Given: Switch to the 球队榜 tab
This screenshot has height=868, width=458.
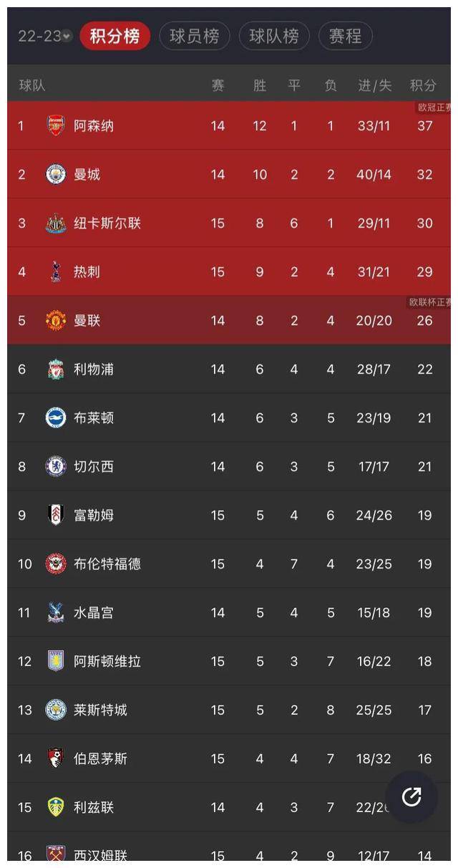Looking at the screenshot, I should tap(274, 36).
